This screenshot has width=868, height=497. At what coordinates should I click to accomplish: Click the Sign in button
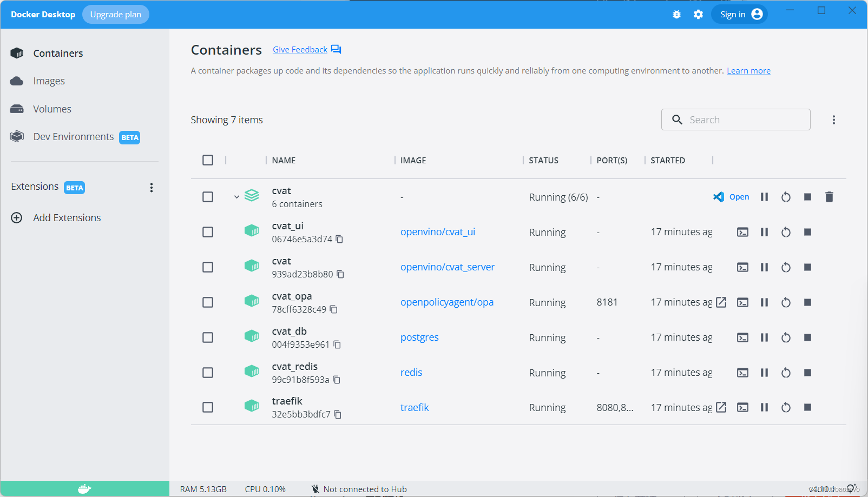(x=740, y=15)
